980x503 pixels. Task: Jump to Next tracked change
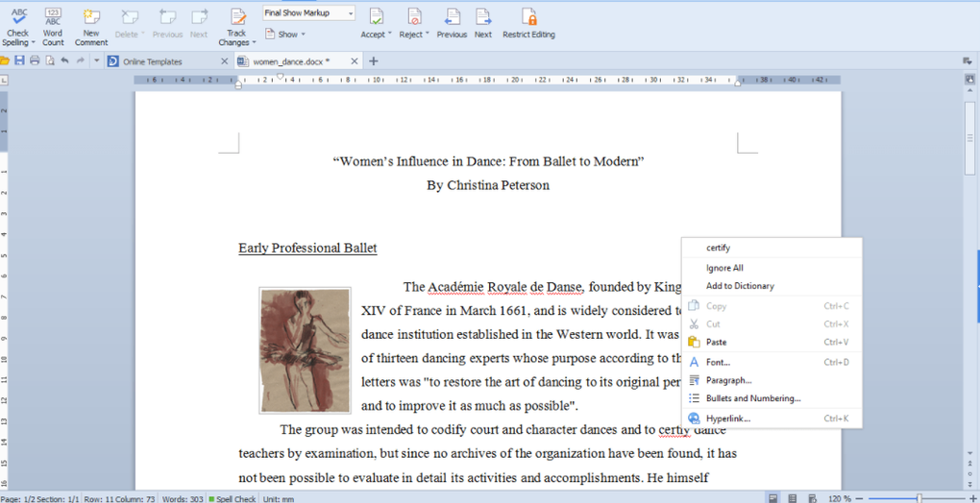pyautogui.click(x=483, y=24)
